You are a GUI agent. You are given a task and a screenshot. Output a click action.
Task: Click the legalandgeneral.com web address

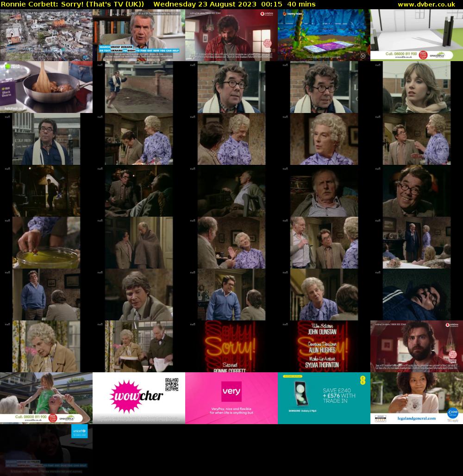pyautogui.click(x=417, y=418)
